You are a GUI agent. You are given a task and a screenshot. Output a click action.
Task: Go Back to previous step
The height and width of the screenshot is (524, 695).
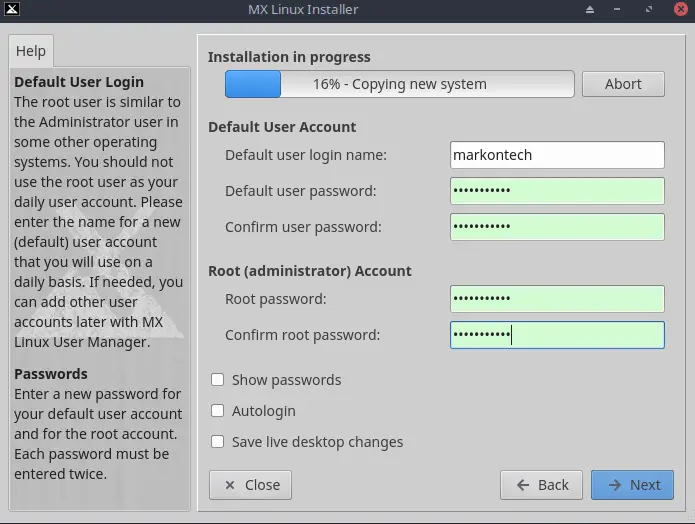pyautogui.click(x=541, y=485)
